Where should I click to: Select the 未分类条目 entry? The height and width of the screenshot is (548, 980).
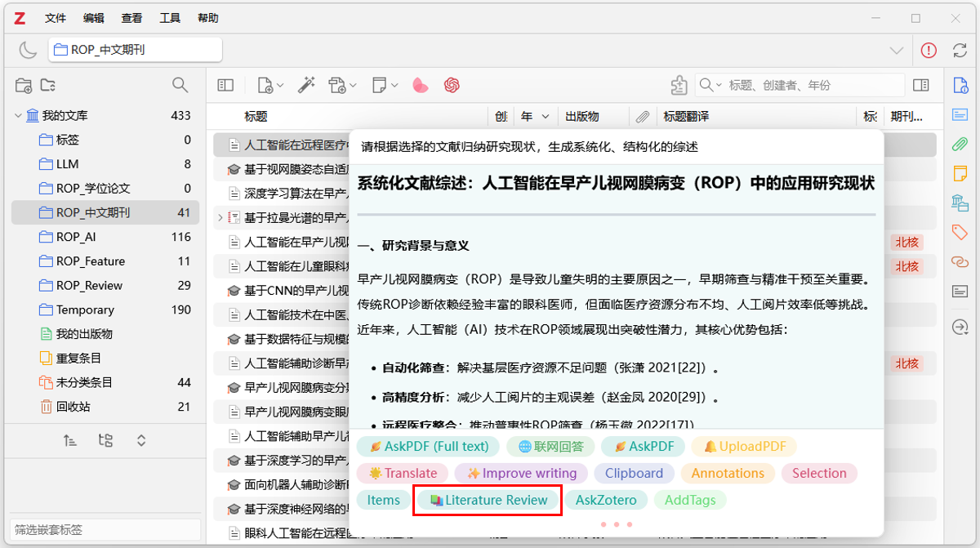point(105,382)
